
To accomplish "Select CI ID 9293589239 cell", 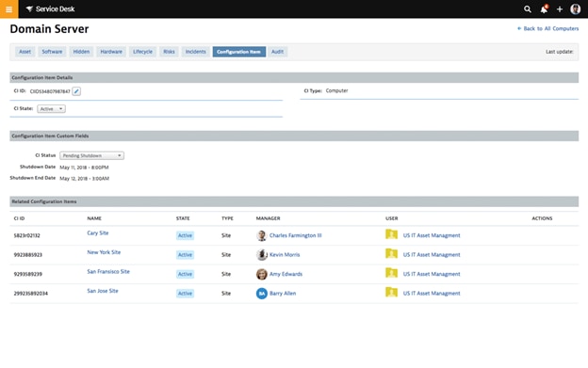I will click(x=27, y=274).
